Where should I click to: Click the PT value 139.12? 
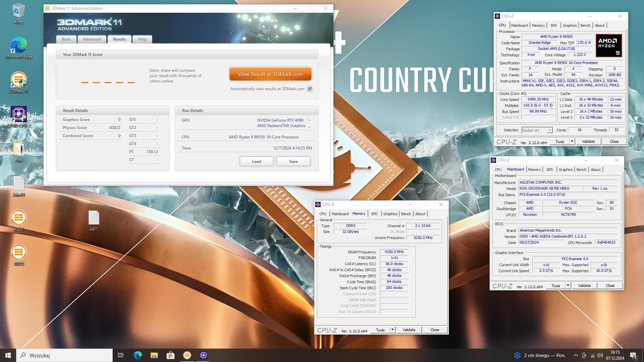point(152,152)
